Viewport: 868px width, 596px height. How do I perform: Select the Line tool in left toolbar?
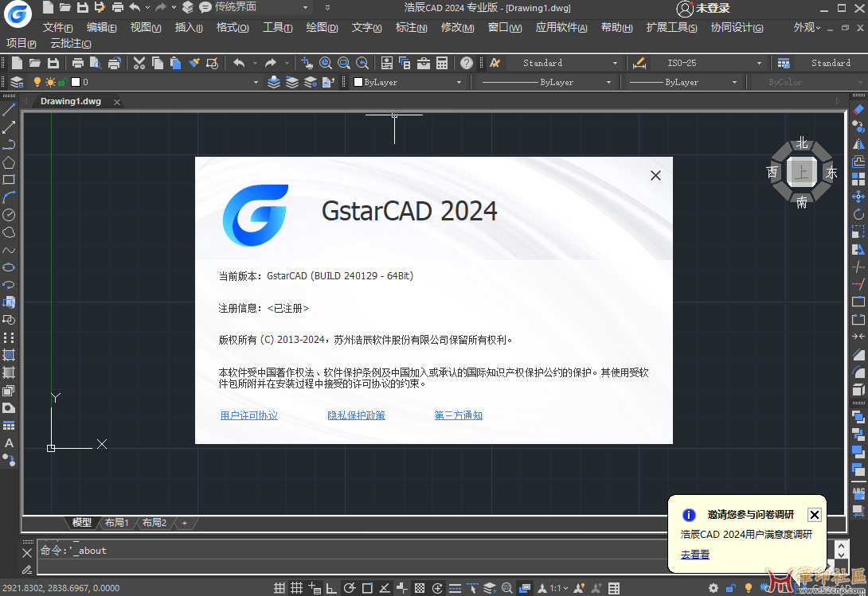8,110
